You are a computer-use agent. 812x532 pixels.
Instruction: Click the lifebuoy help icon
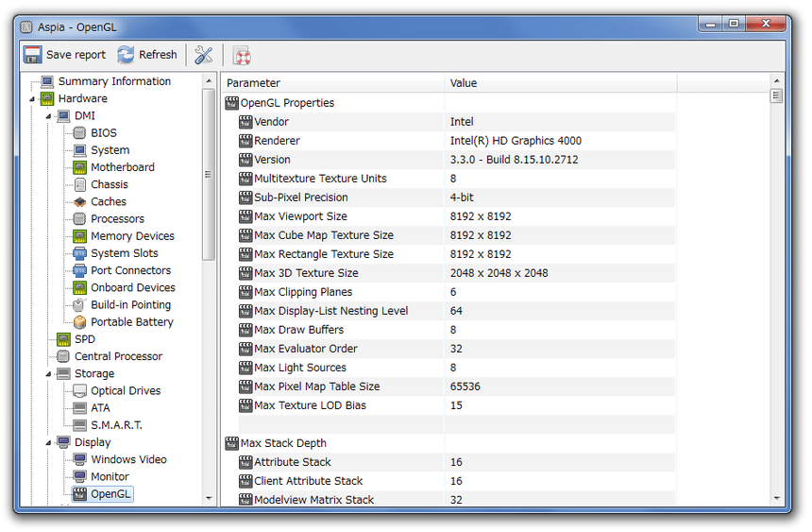tap(242, 56)
